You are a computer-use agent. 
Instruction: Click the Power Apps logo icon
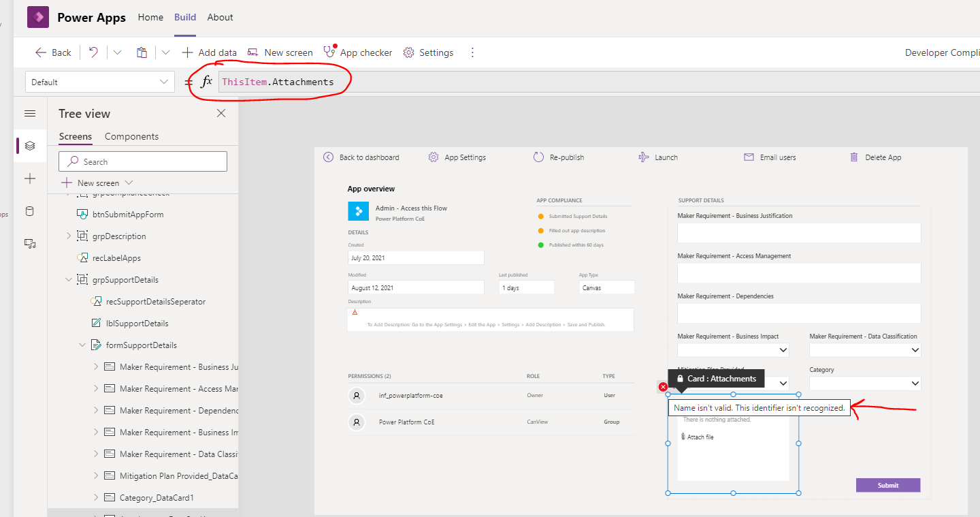pyautogui.click(x=37, y=16)
